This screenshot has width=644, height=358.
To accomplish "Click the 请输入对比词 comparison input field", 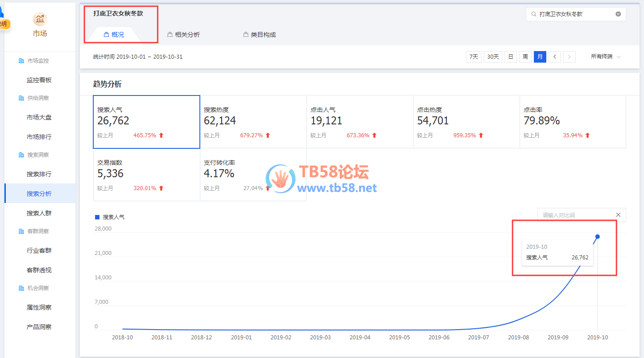I will click(x=575, y=215).
